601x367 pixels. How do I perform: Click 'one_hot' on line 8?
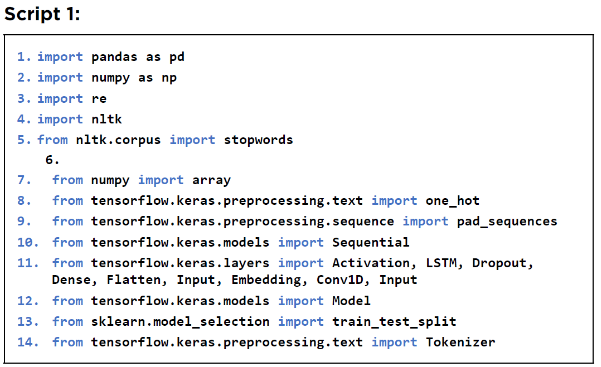point(453,201)
